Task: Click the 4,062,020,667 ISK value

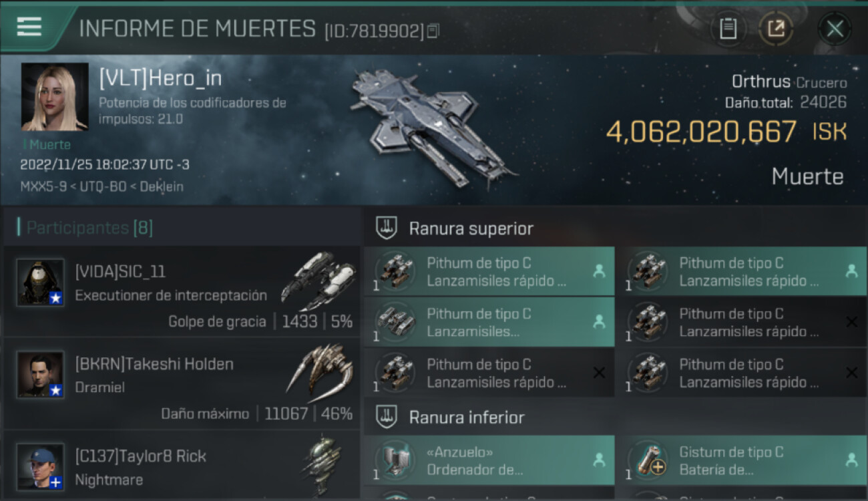Action: (726, 132)
